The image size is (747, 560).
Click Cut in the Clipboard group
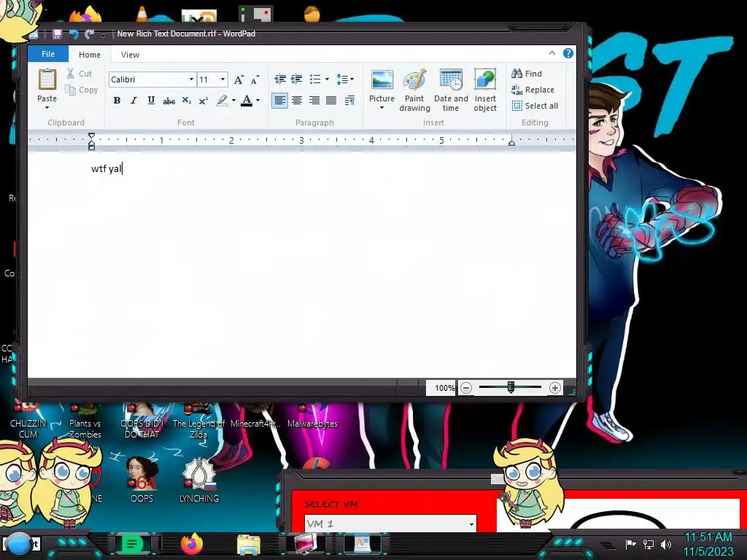click(80, 74)
